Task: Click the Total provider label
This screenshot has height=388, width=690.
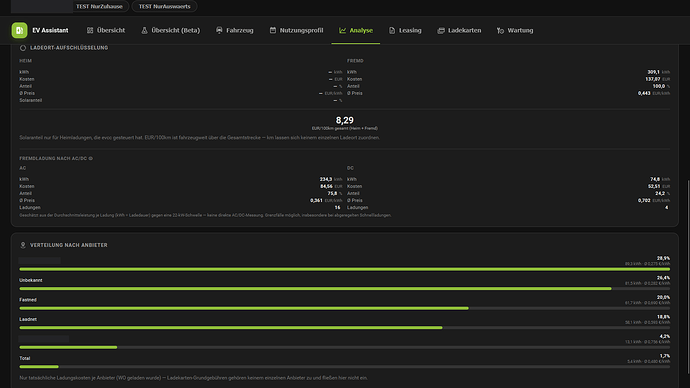Action: (25, 359)
